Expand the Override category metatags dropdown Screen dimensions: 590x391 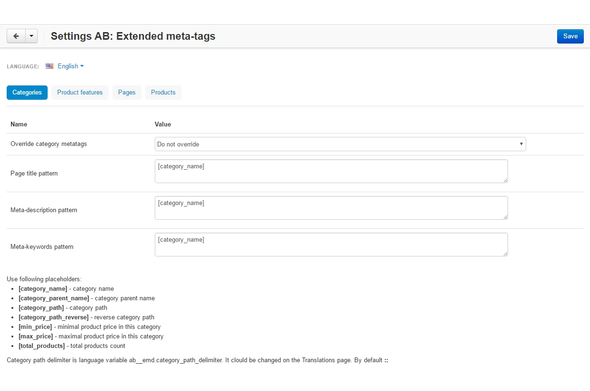[340, 144]
